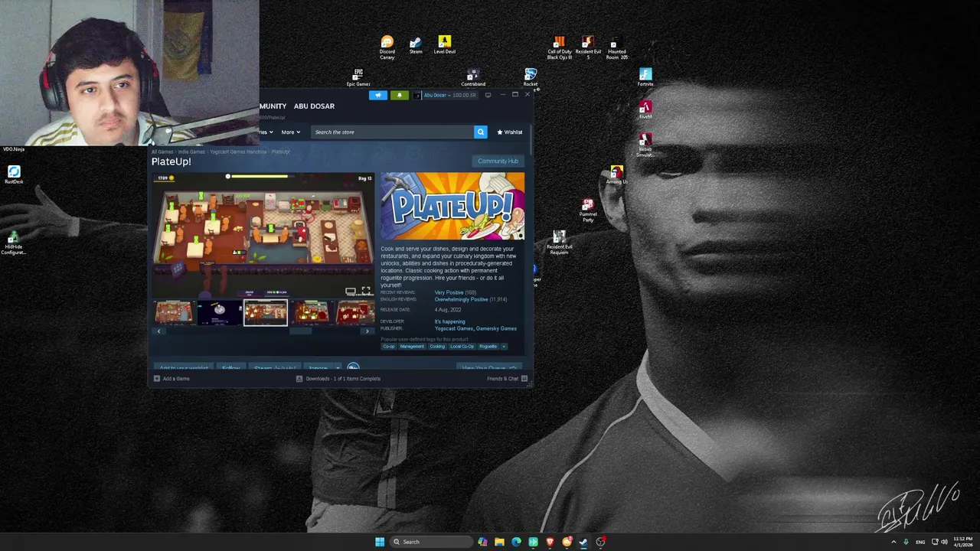980x551 pixels.
Task: Open the Rocket League desktop shortcut
Action: pyautogui.click(x=531, y=77)
